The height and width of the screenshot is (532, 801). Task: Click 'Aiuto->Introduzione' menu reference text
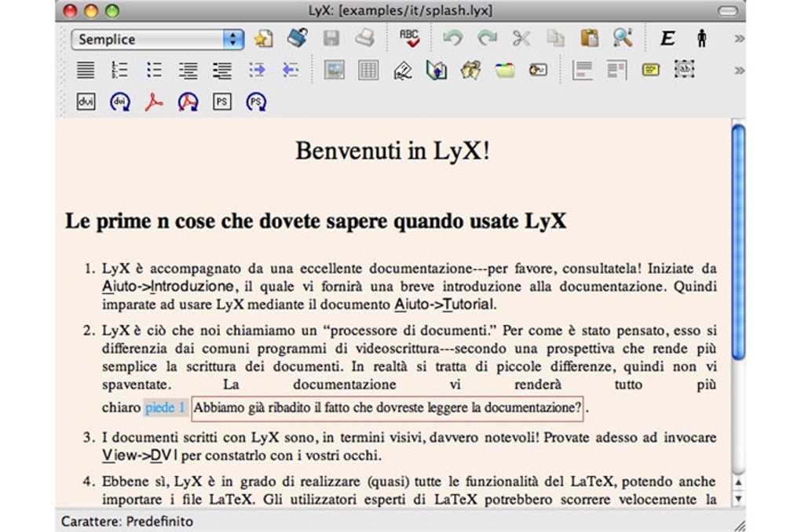pos(168,286)
